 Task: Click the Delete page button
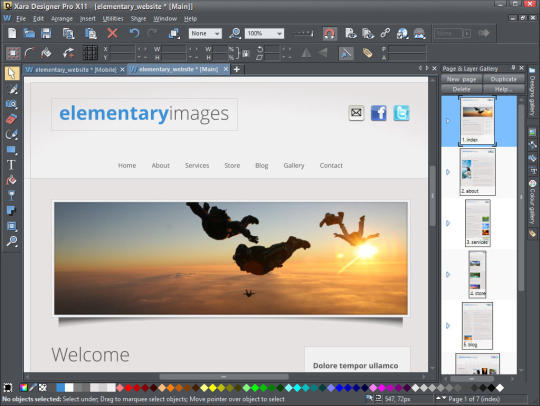[461, 89]
